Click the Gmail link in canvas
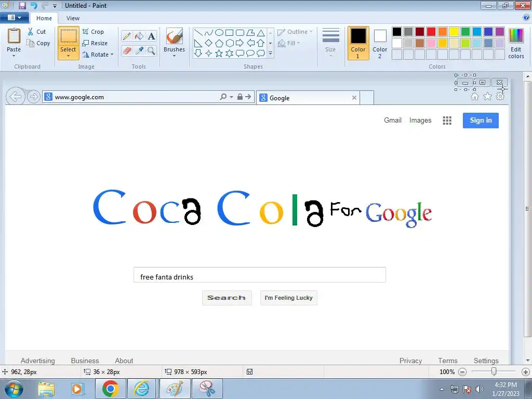Screen dimensions: 532x399 393,120
